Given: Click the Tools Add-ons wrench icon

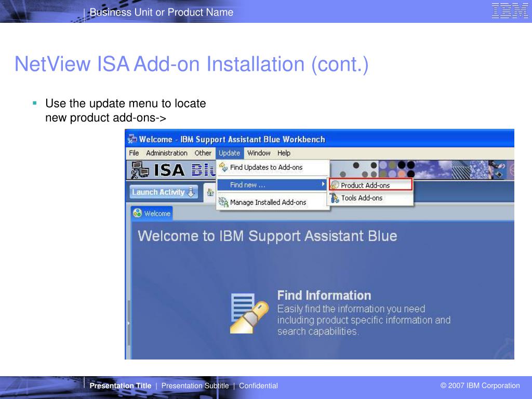Looking at the screenshot, I should (x=335, y=198).
